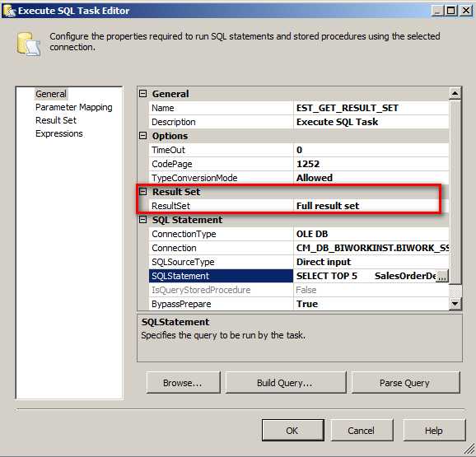Click the Parse Query button
Screen dimensions: 476x457
[x=405, y=383]
